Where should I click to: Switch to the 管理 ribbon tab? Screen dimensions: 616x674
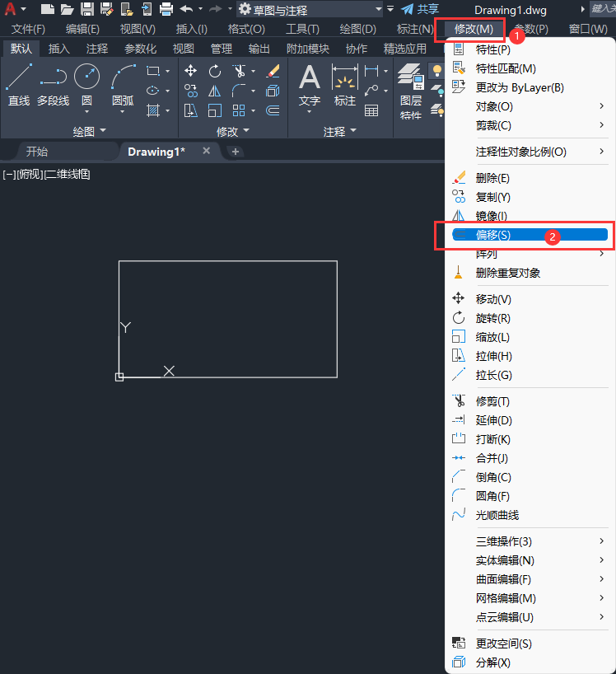coord(222,49)
